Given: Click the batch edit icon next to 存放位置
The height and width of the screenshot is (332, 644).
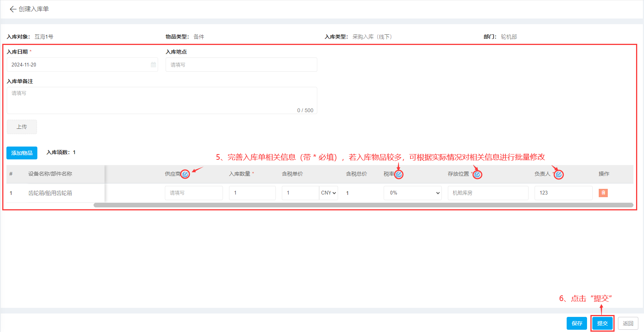Looking at the screenshot, I should (x=477, y=174).
